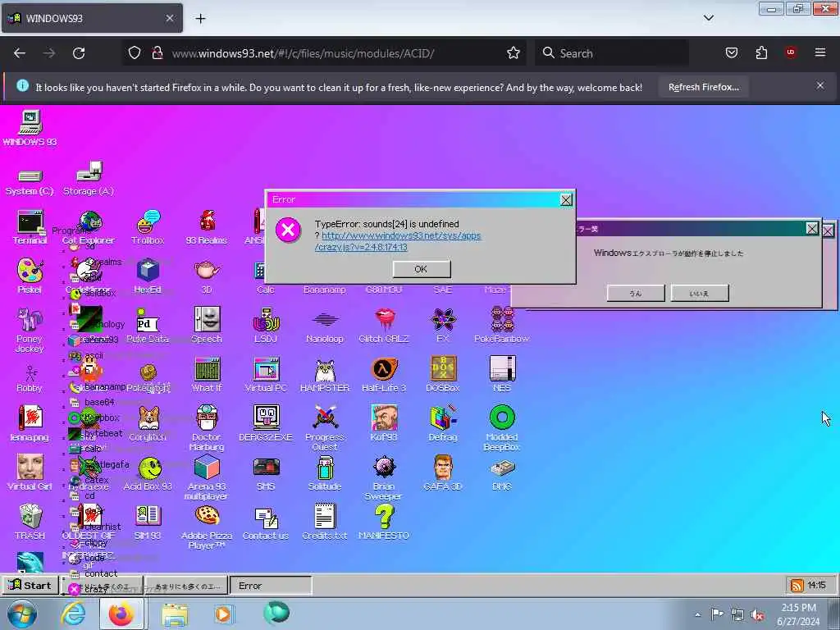Reload the current page
The image size is (840, 630).
pos(79,53)
